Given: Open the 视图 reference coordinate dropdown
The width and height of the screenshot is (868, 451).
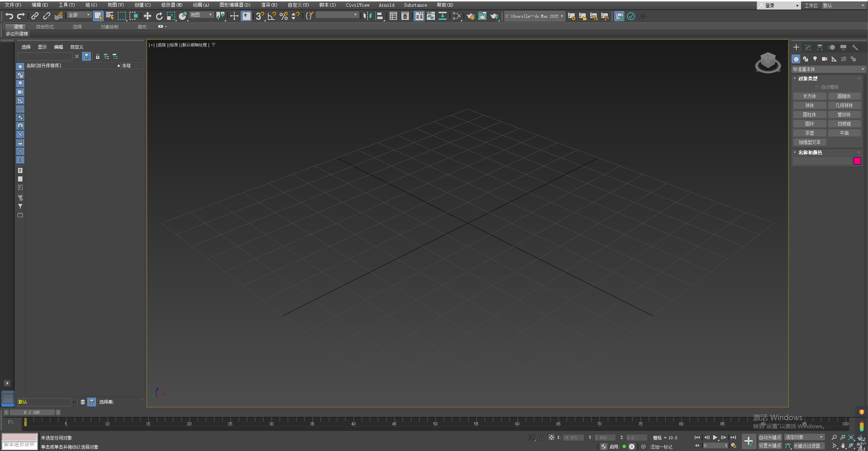Looking at the screenshot, I should point(201,15).
